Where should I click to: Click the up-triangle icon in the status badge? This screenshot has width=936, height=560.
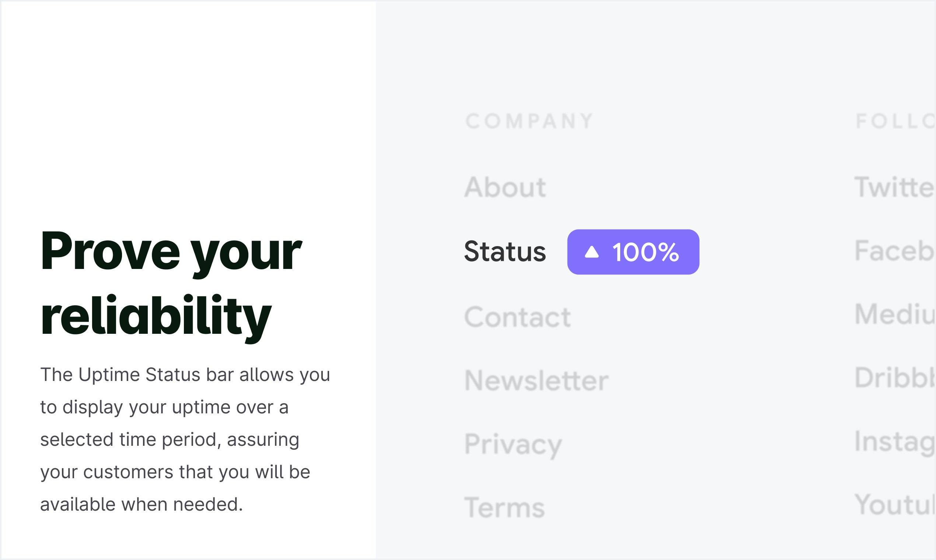click(591, 252)
